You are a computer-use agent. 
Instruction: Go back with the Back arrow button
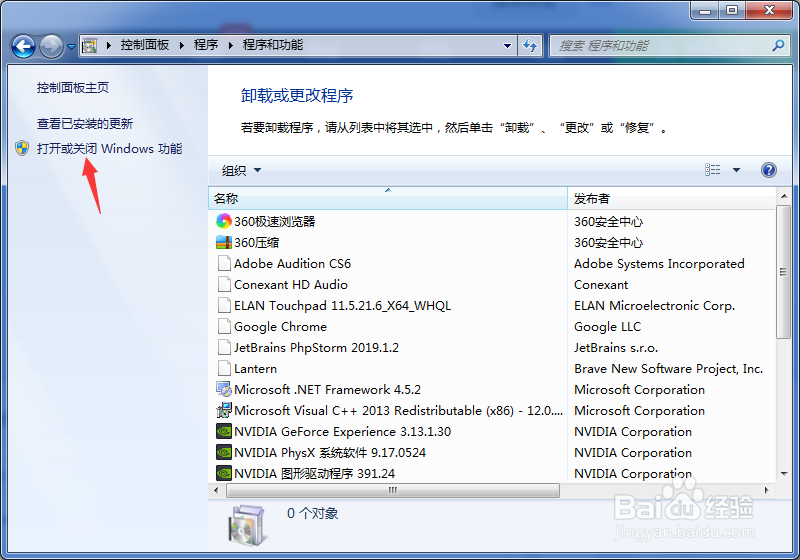pos(23,46)
